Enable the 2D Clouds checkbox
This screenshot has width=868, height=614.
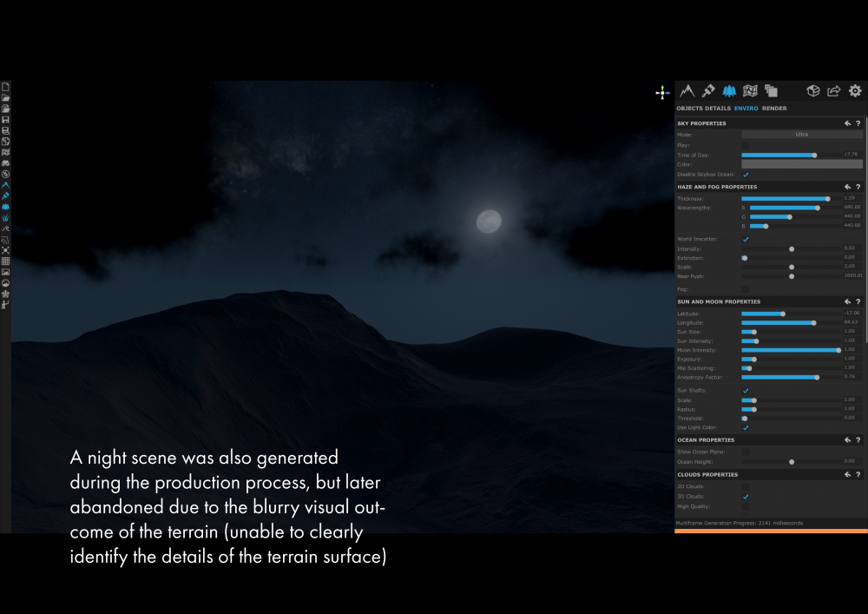[x=746, y=486]
